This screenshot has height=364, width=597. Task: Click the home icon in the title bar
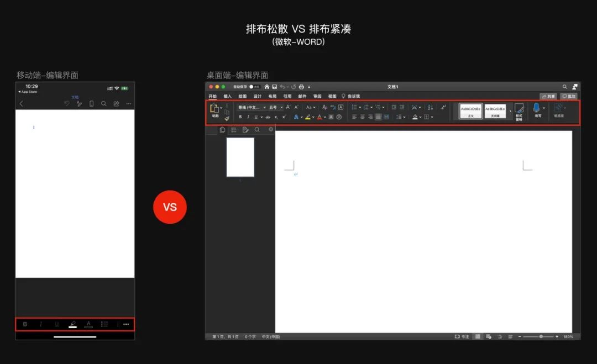click(267, 87)
